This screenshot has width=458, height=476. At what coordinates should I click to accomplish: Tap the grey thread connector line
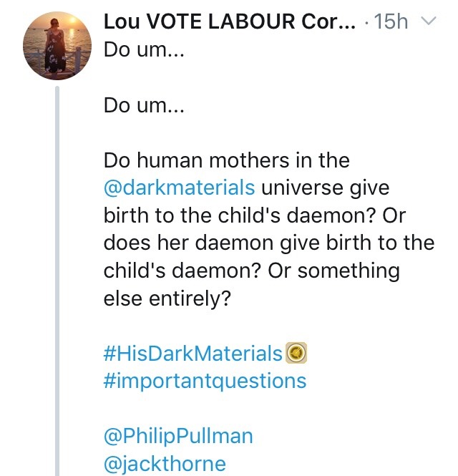57,281
